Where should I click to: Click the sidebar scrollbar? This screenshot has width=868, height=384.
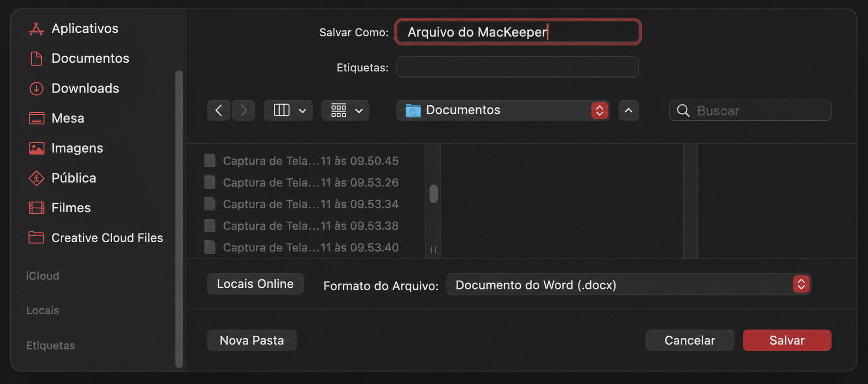[179, 219]
